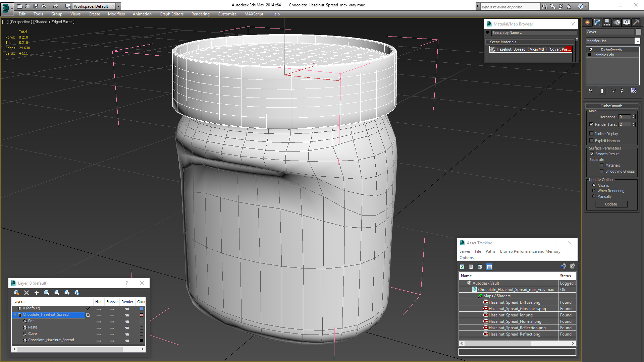This screenshot has width=644, height=362.
Task: Click the Tree View icon in Asset Tracking
Action: coord(480,267)
